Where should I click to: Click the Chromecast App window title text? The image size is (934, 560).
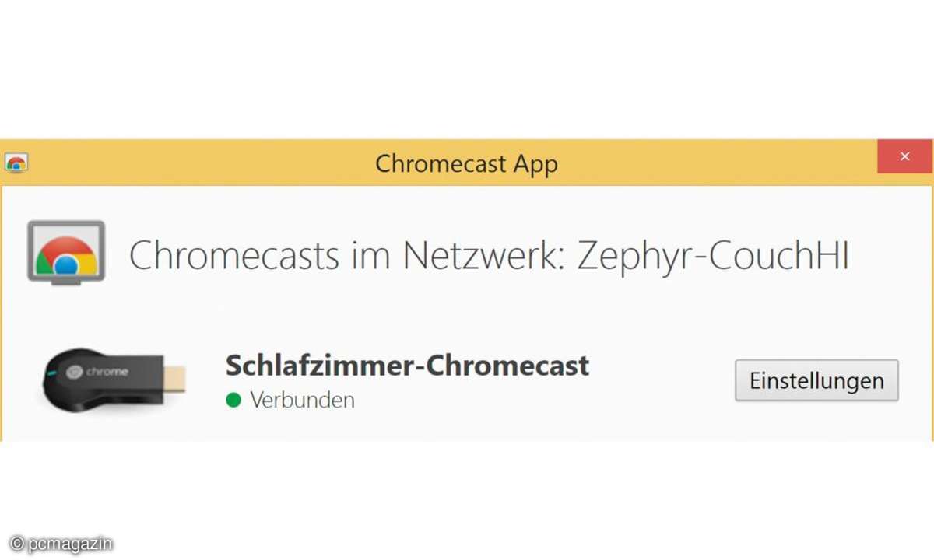click(466, 164)
